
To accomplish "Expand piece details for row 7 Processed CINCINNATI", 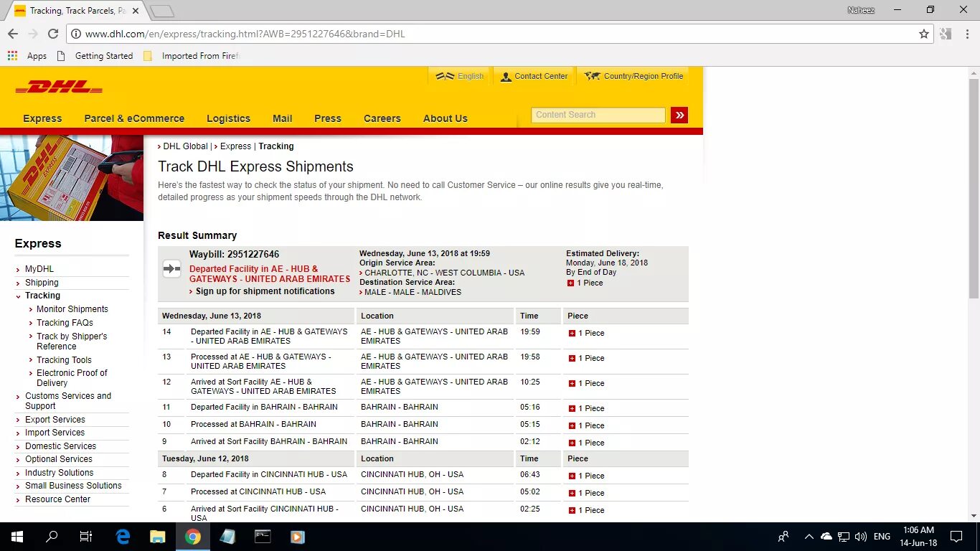I will 572,493.
